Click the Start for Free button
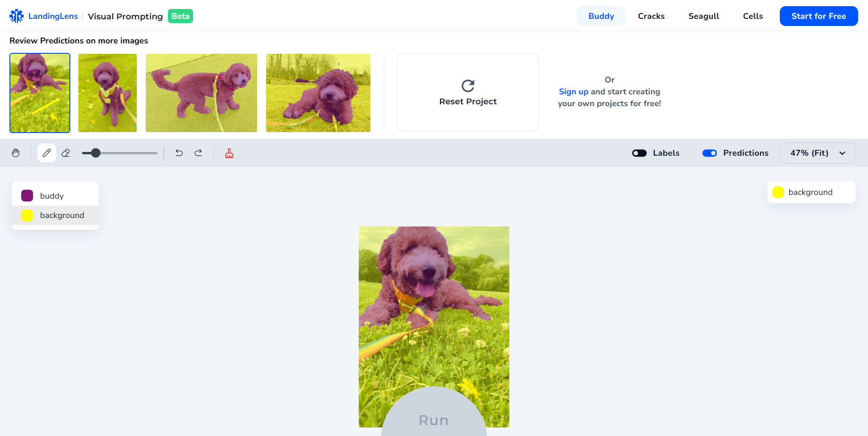 tap(818, 16)
